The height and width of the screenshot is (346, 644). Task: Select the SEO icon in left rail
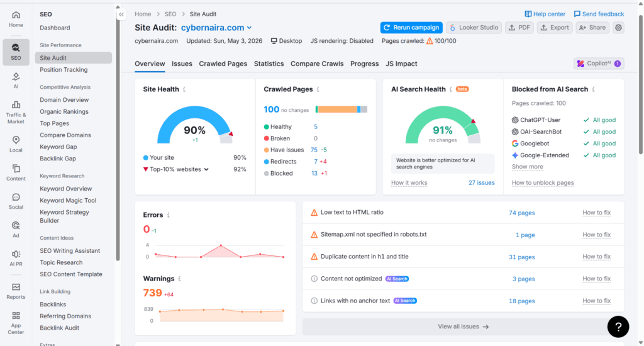pos(16,52)
